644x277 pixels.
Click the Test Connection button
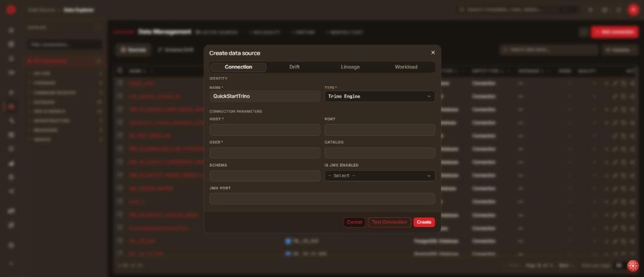[389, 222]
